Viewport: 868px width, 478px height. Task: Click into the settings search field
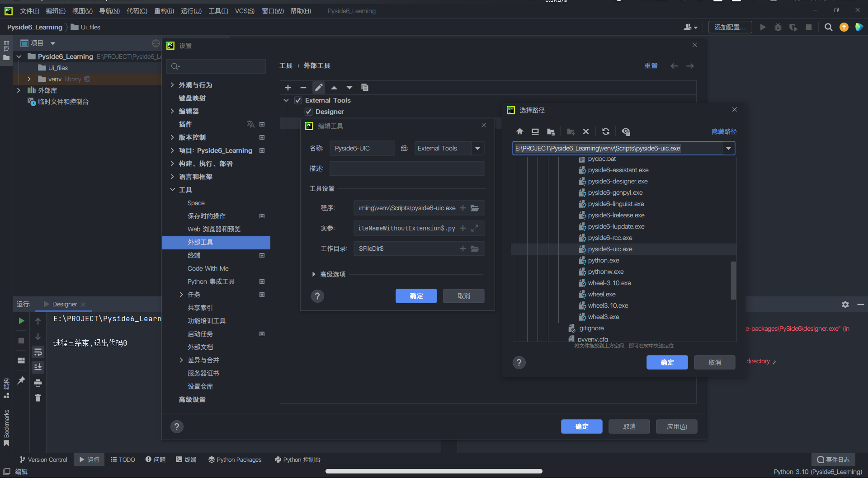coord(216,66)
